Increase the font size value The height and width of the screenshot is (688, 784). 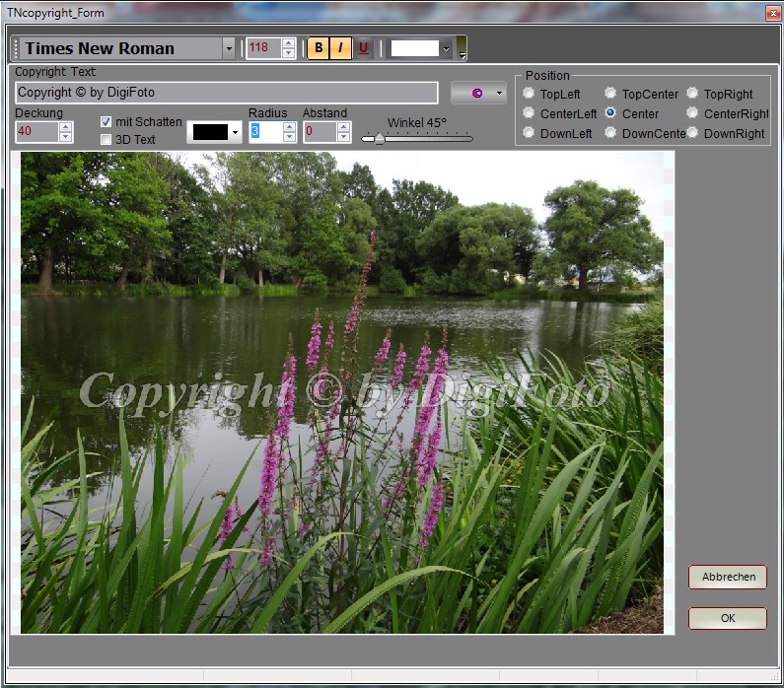[x=288, y=43]
